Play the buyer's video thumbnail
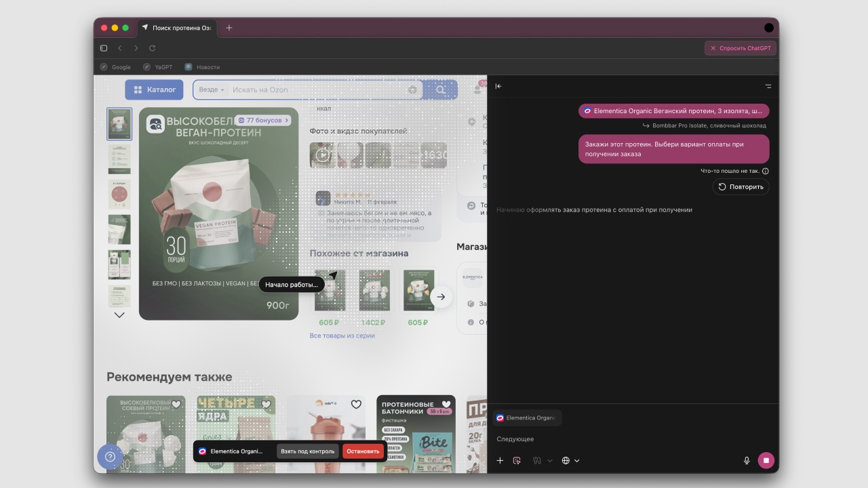This screenshot has height=488, width=868. [x=323, y=155]
